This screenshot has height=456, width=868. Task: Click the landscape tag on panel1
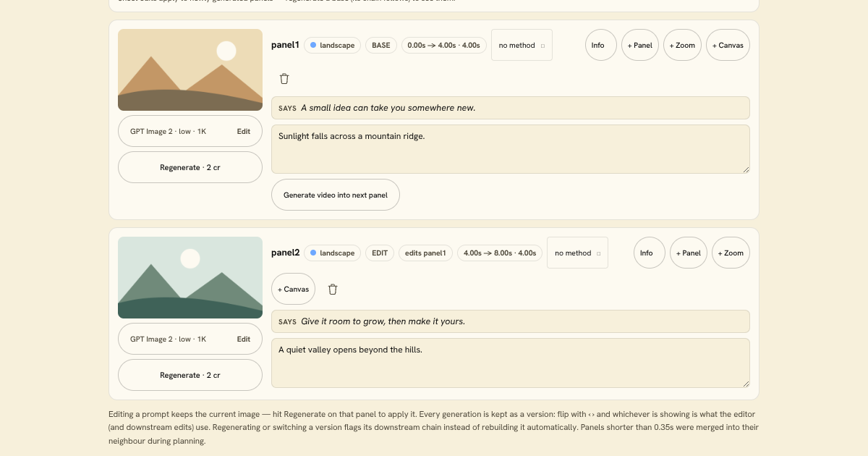click(333, 45)
